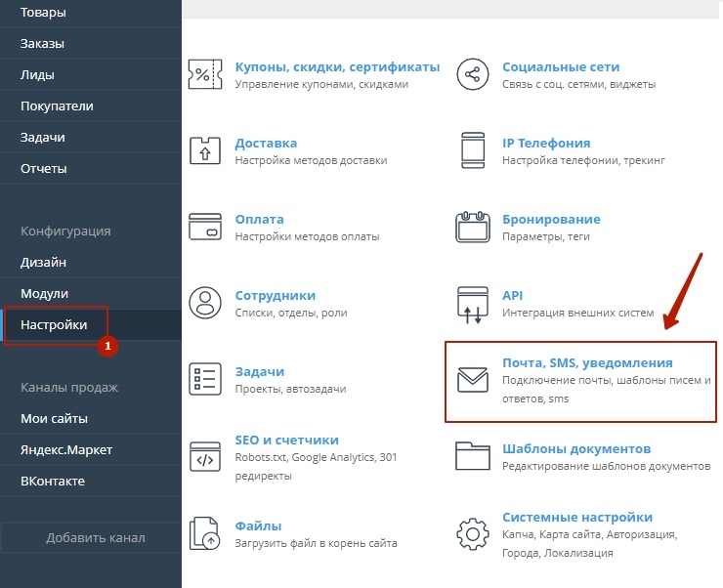This screenshot has width=723, height=588.
Task: Select Заказы in the sidebar
Action: 43,43
